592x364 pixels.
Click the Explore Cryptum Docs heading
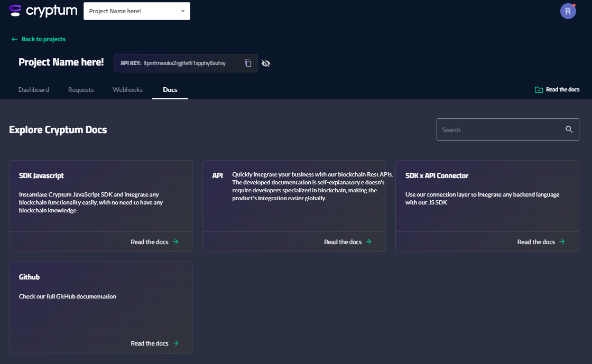[58, 130]
